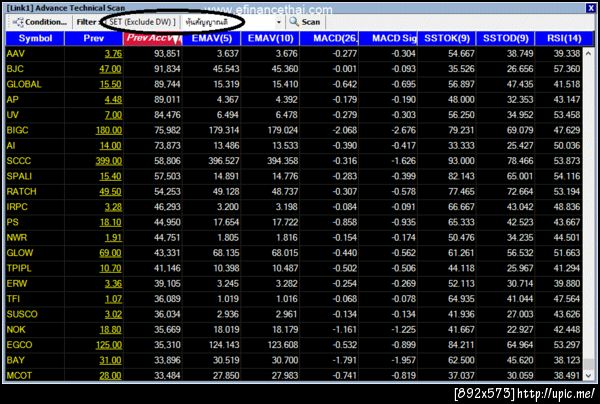Click SSTOD value 22.927

click(520, 329)
